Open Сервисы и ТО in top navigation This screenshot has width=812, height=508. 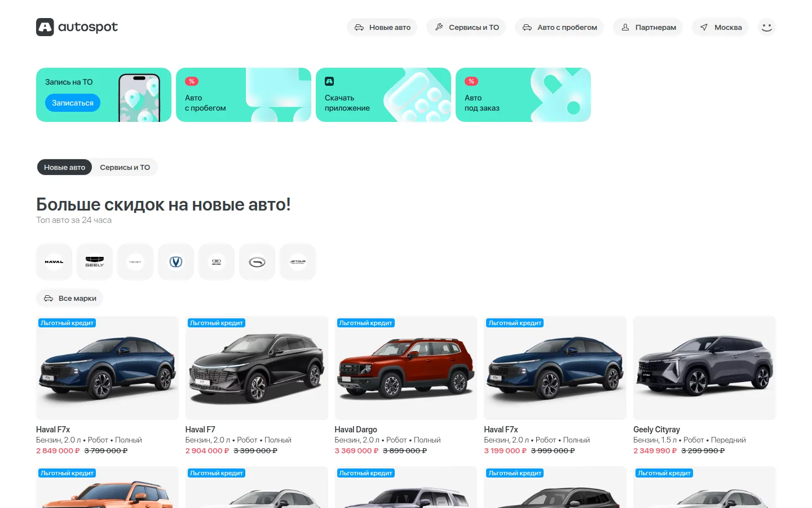tap(466, 27)
